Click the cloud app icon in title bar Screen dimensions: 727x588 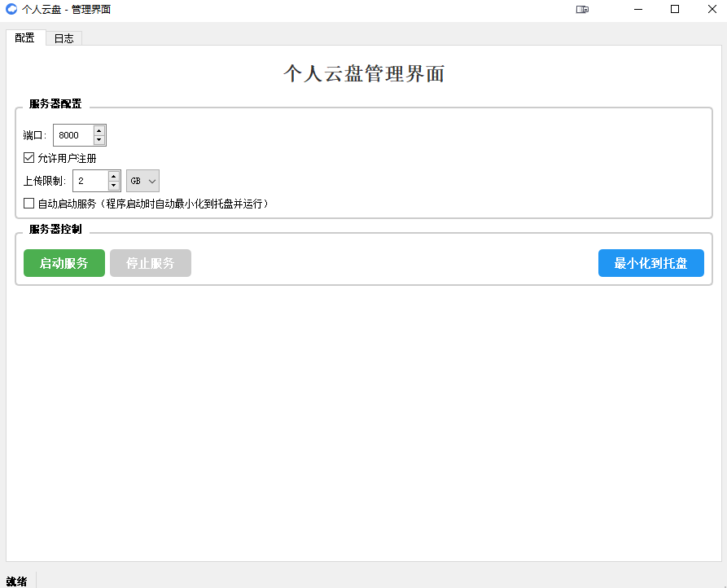point(11,10)
